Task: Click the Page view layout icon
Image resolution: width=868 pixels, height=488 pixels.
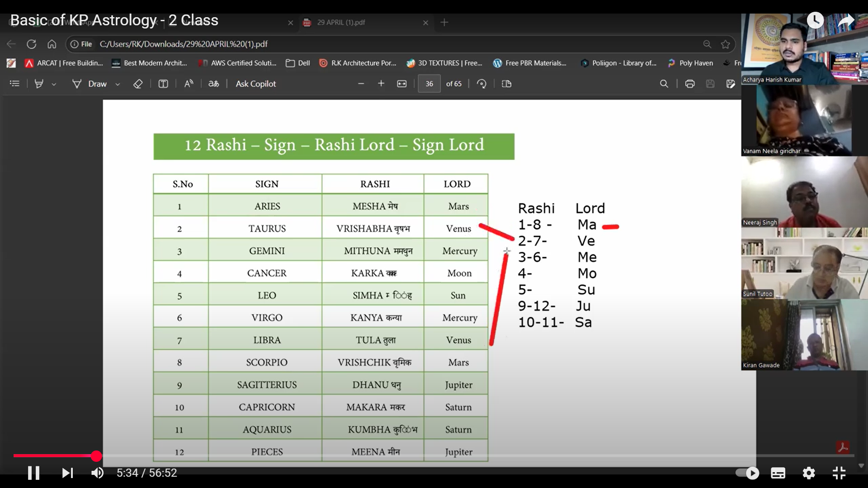Action: click(506, 84)
